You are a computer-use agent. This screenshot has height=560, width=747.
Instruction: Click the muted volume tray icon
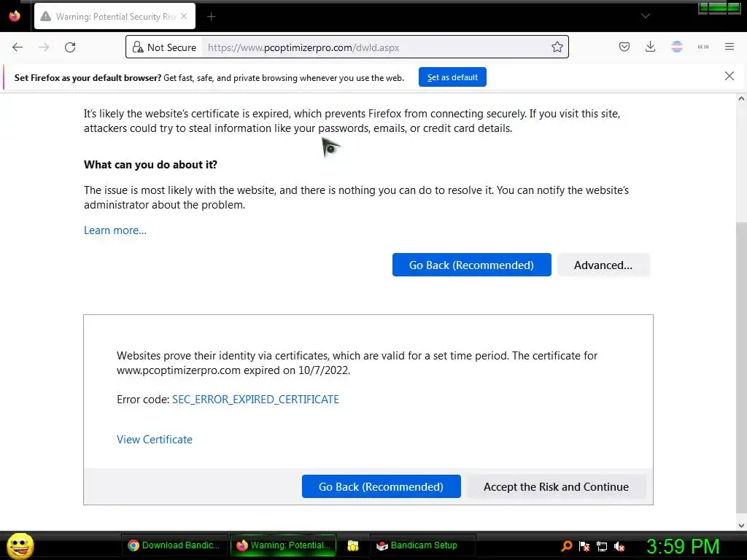[x=619, y=547]
